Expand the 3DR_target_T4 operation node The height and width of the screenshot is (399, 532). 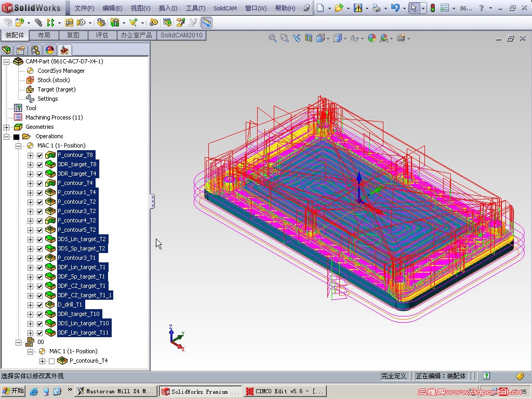[30, 174]
